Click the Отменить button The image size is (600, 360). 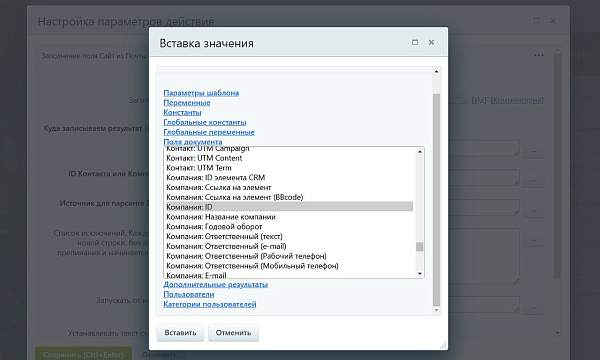coord(233,333)
